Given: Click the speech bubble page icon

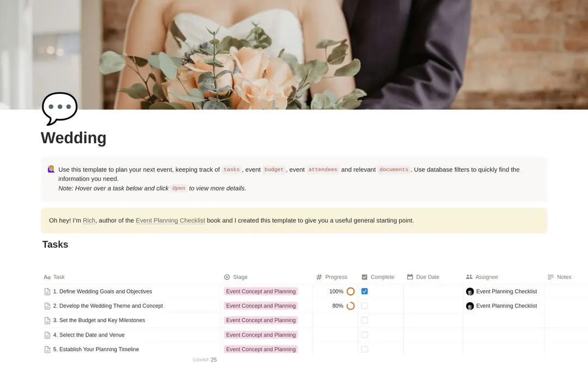Looking at the screenshot, I should pos(60,108).
